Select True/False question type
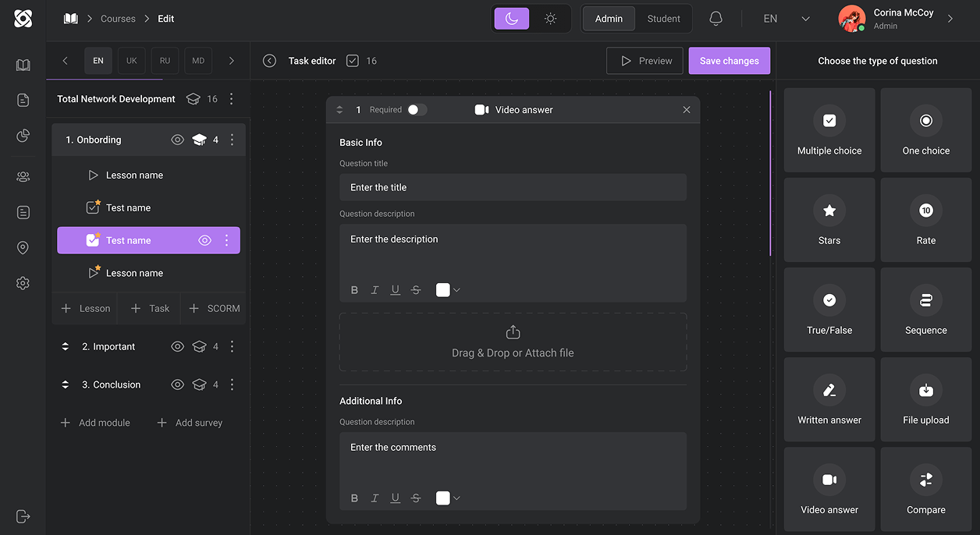 tap(829, 310)
